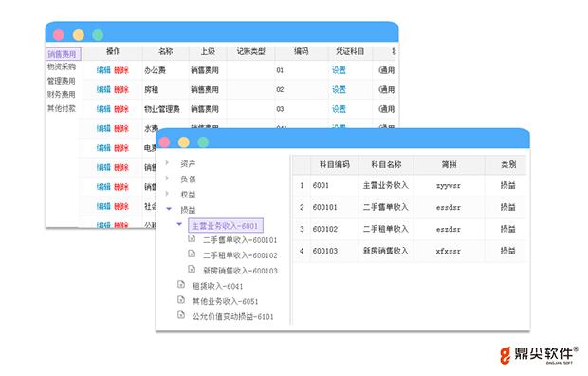Click the yellow dot on the back window

(x=79, y=35)
